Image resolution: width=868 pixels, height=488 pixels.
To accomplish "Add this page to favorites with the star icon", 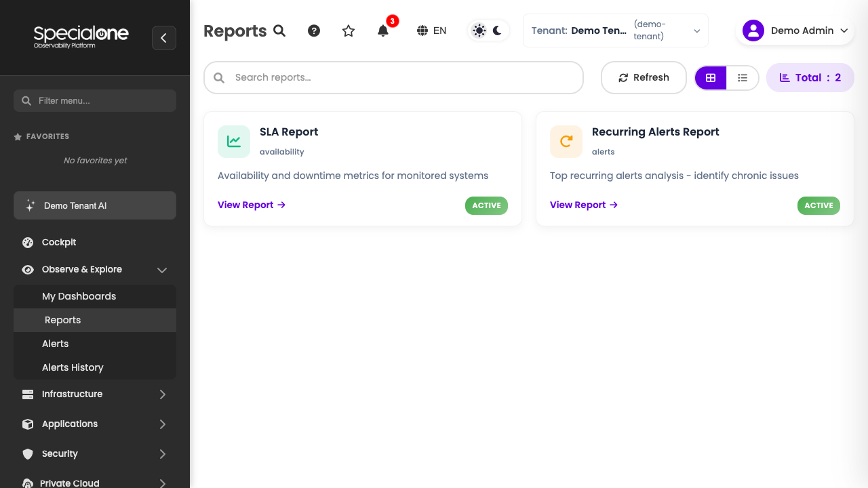I will 349,30.
